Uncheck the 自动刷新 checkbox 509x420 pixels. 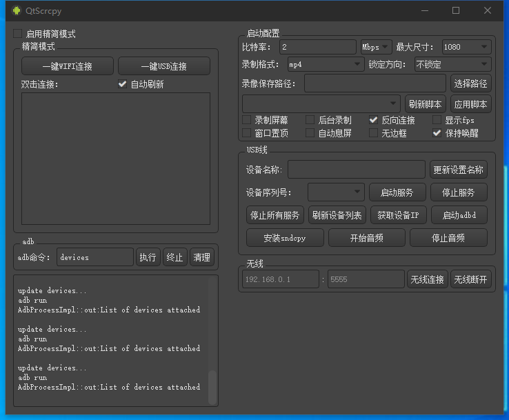(x=123, y=84)
